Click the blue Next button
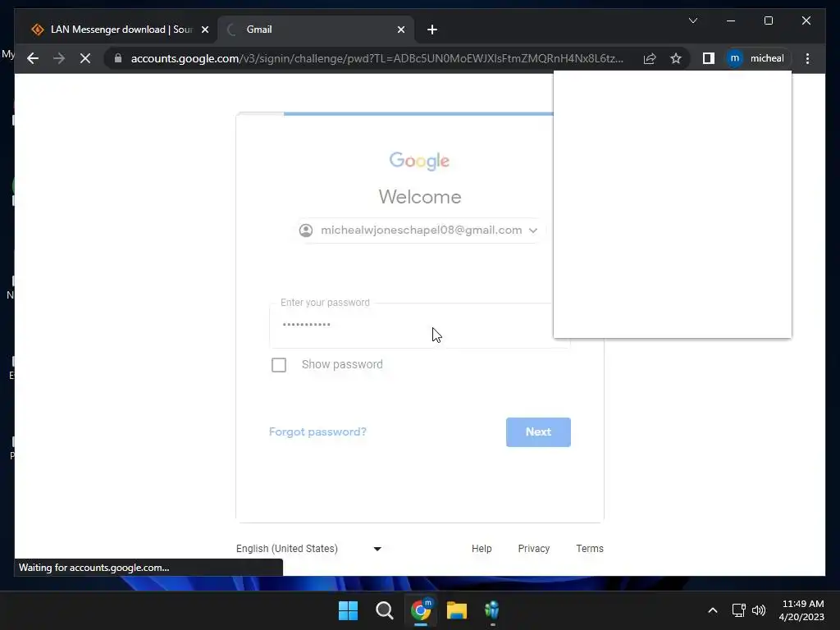 538,431
